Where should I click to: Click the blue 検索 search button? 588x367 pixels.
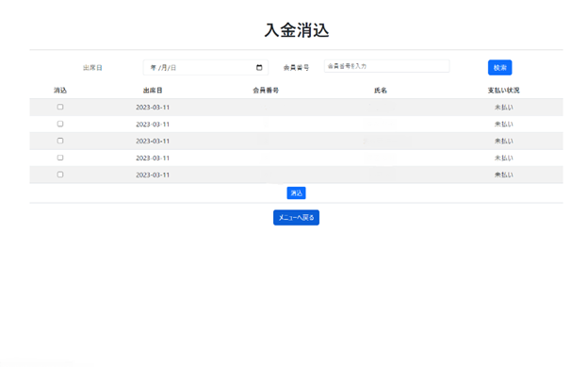point(499,68)
